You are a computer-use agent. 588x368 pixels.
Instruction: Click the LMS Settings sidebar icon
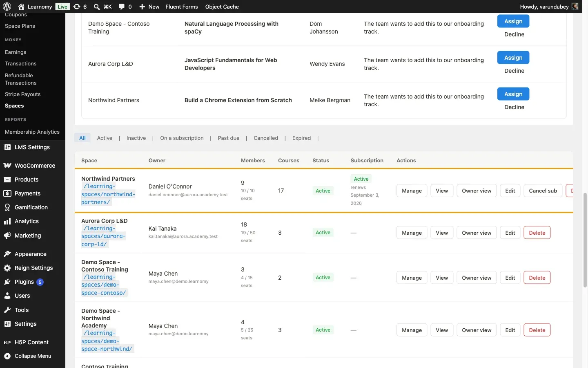[x=7, y=147]
